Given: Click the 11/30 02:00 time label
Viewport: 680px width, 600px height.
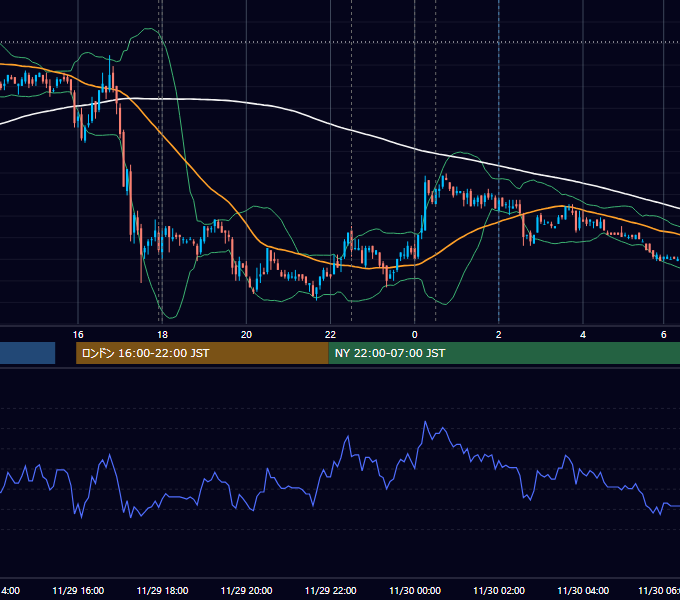Looking at the screenshot, I should tap(499, 590).
